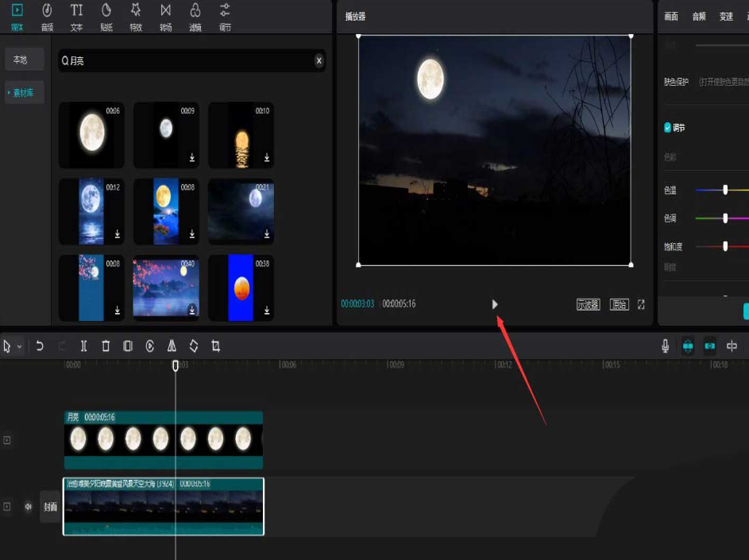The height and width of the screenshot is (560, 749).
Task: Switch to the 变速 speed tab
Action: (x=726, y=17)
